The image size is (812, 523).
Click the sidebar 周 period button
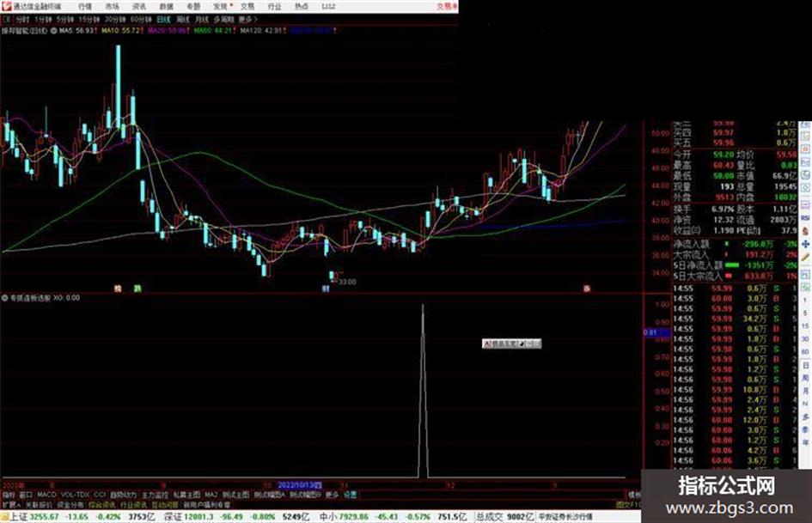805,378
